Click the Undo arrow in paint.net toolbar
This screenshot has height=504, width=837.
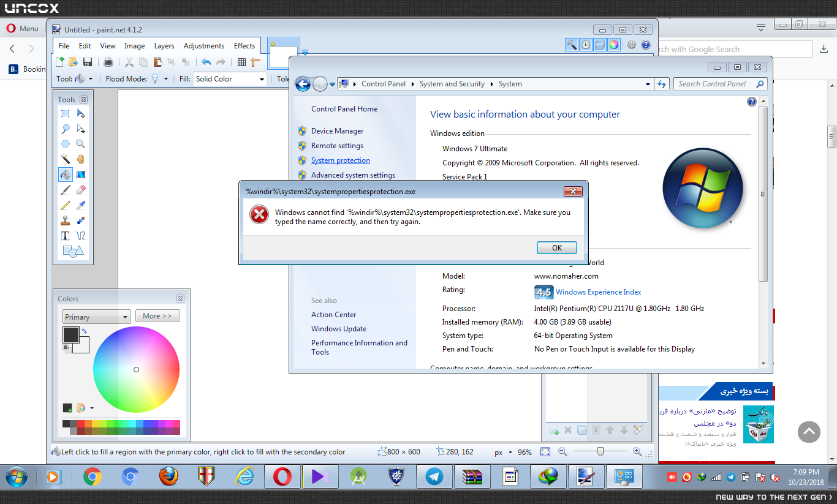206,62
